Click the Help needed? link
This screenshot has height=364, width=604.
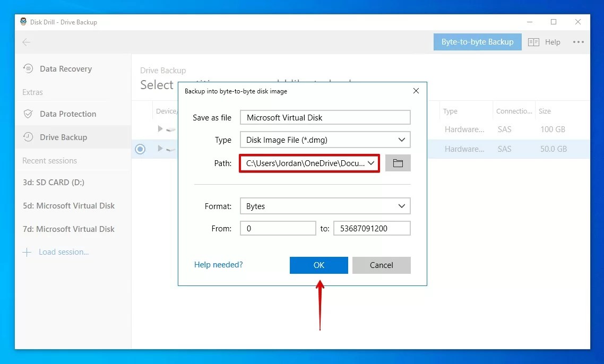tap(218, 264)
